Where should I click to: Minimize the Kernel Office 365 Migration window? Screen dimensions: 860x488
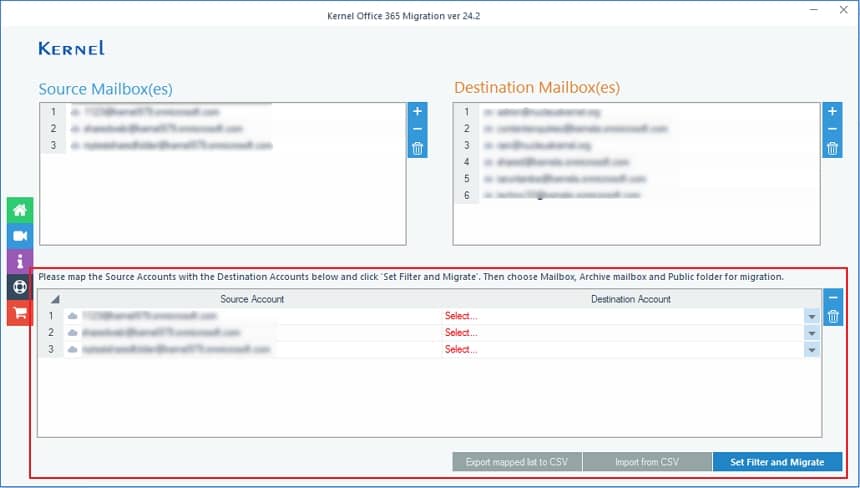pos(814,10)
